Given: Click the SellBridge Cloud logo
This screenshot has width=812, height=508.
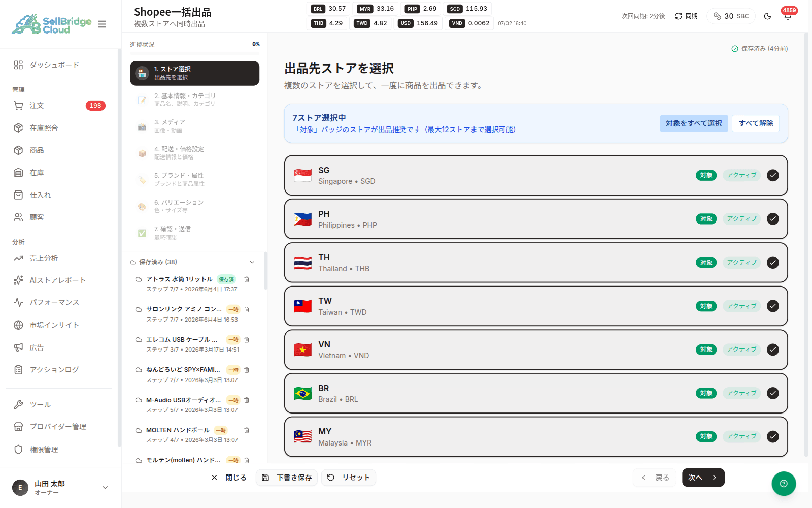Looking at the screenshot, I should [52, 24].
